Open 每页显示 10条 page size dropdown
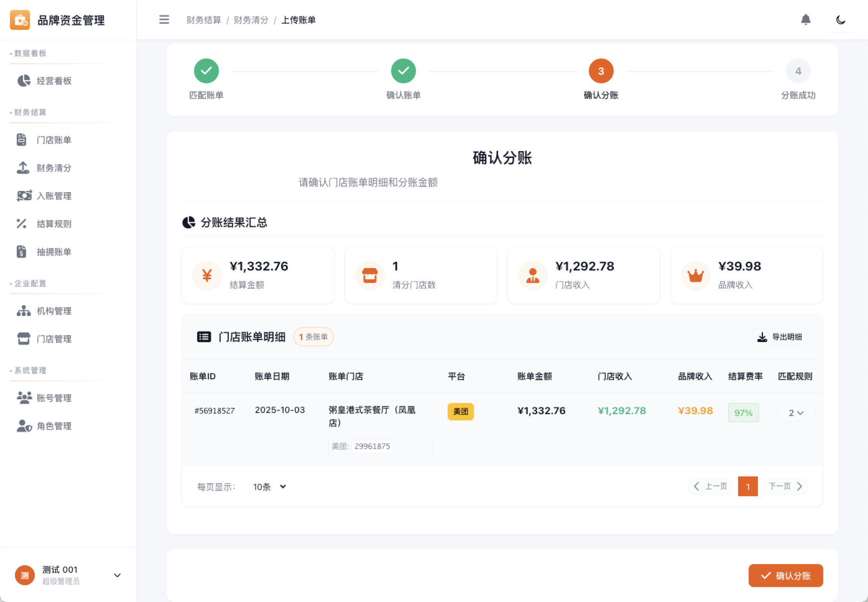 click(x=269, y=487)
